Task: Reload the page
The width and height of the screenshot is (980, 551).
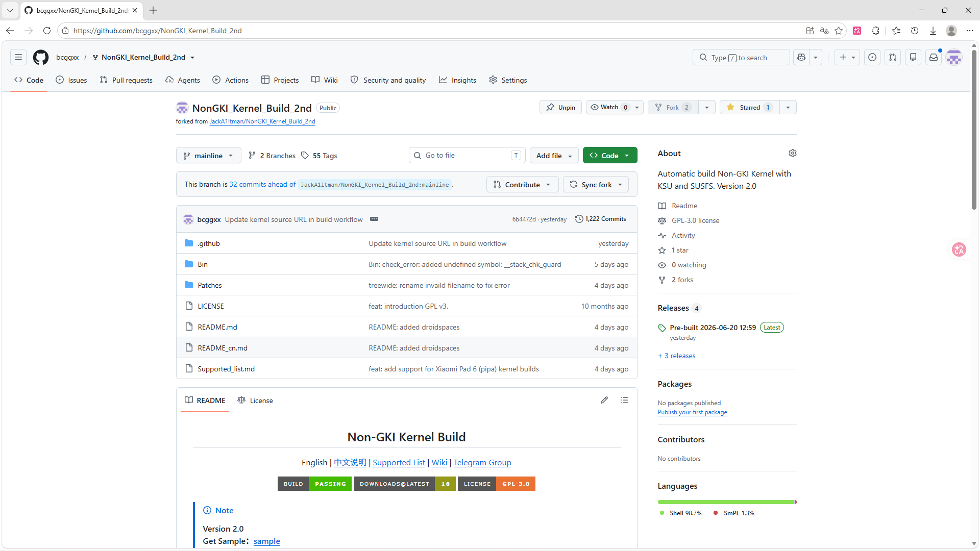Action: pyautogui.click(x=47, y=31)
